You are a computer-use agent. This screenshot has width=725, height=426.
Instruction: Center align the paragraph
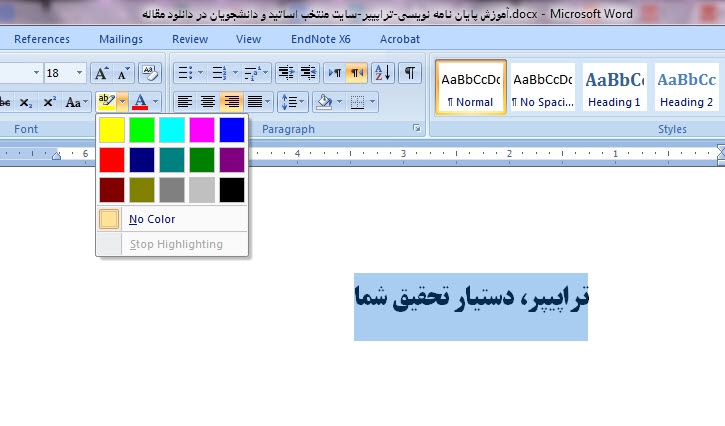tap(208, 102)
